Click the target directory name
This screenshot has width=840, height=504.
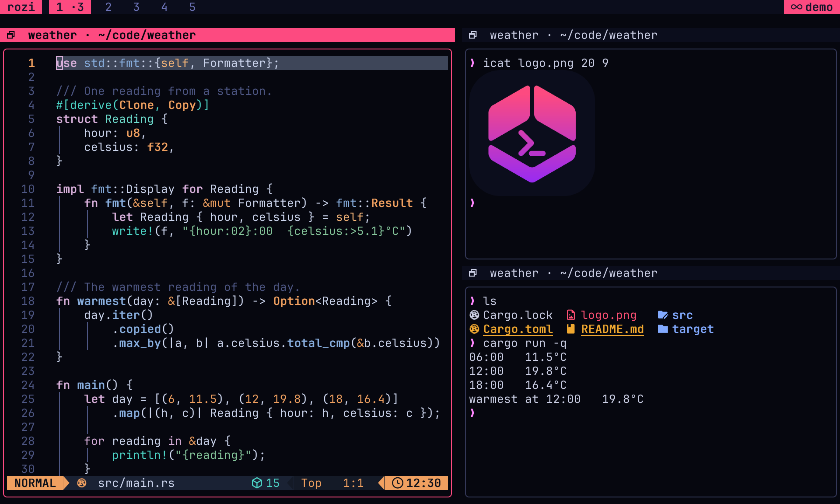click(693, 329)
